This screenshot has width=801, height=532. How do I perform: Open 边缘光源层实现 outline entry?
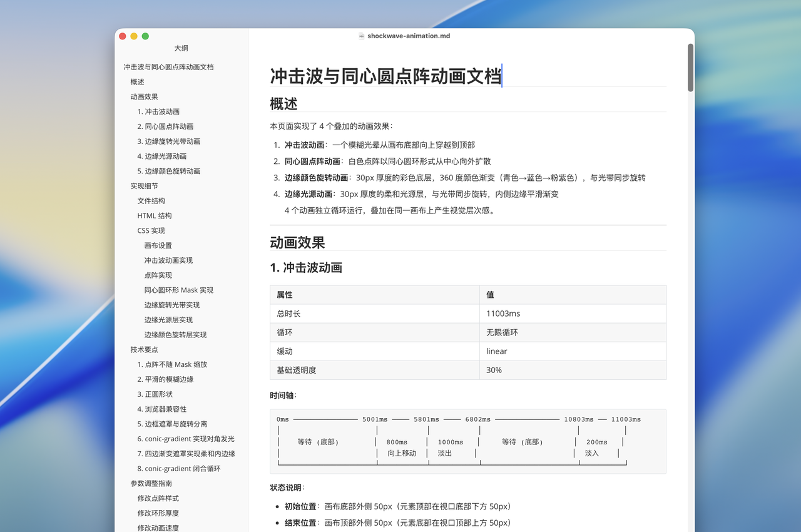pyautogui.click(x=169, y=320)
